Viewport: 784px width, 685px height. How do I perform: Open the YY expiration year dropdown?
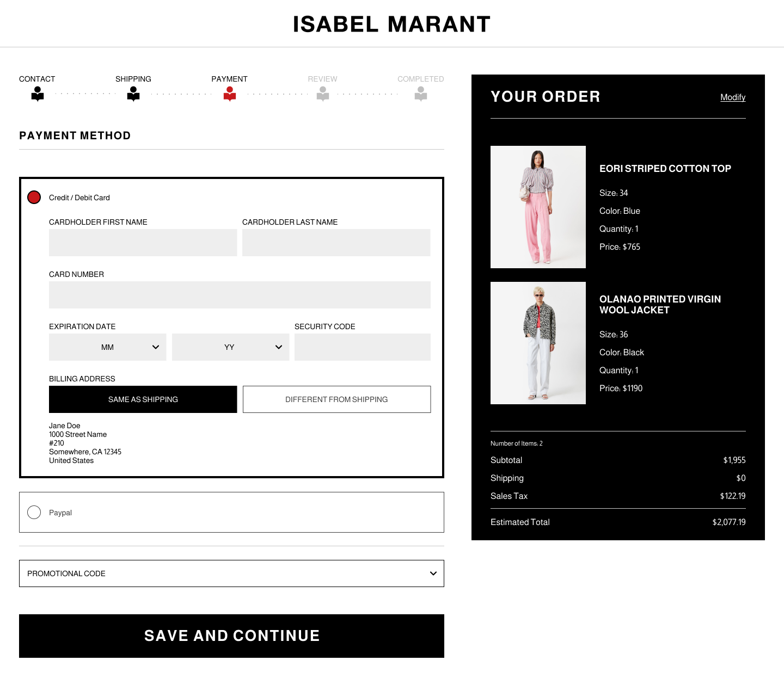point(230,347)
